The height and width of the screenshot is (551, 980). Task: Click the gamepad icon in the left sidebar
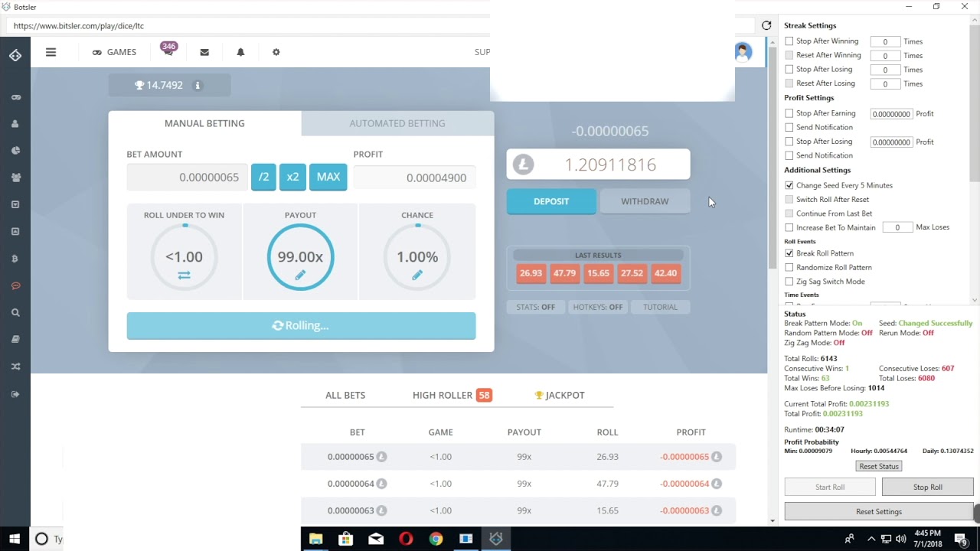(15, 97)
